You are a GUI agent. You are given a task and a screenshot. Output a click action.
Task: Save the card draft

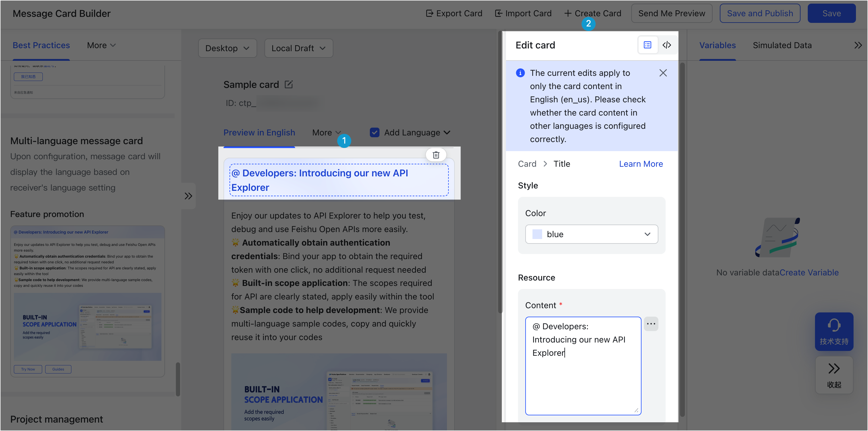point(831,14)
